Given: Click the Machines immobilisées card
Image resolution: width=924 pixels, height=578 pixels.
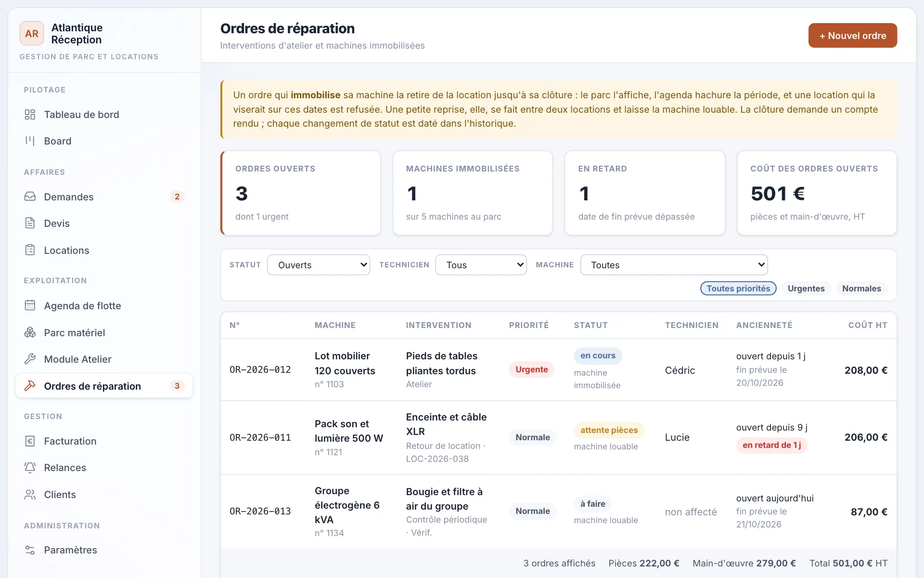Looking at the screenshot, I should (x=473, y=193).
